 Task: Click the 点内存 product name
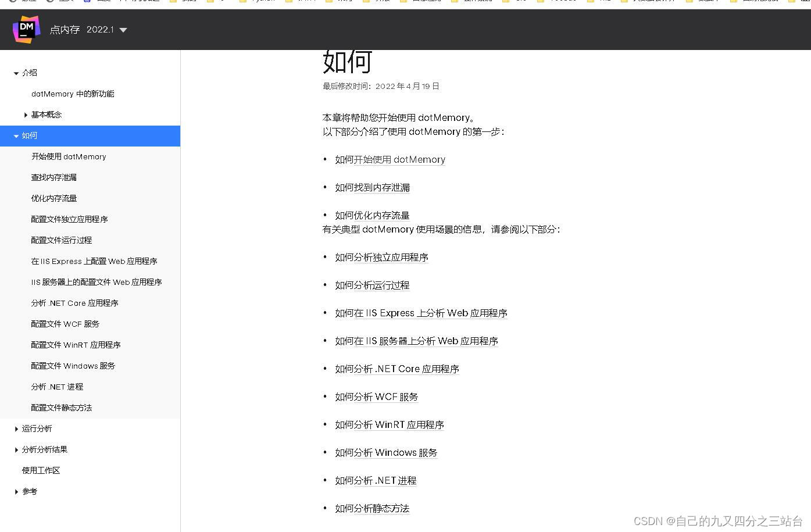coord(65,30)
